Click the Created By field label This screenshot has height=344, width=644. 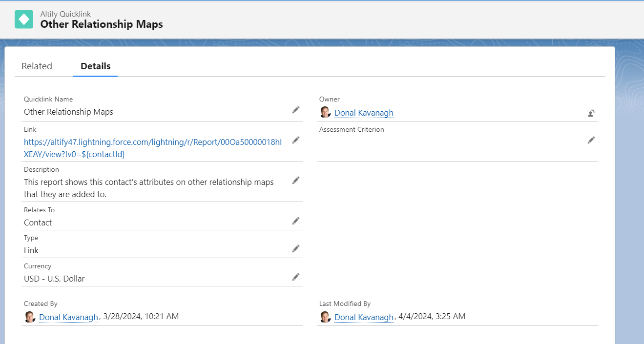[41, 304]
